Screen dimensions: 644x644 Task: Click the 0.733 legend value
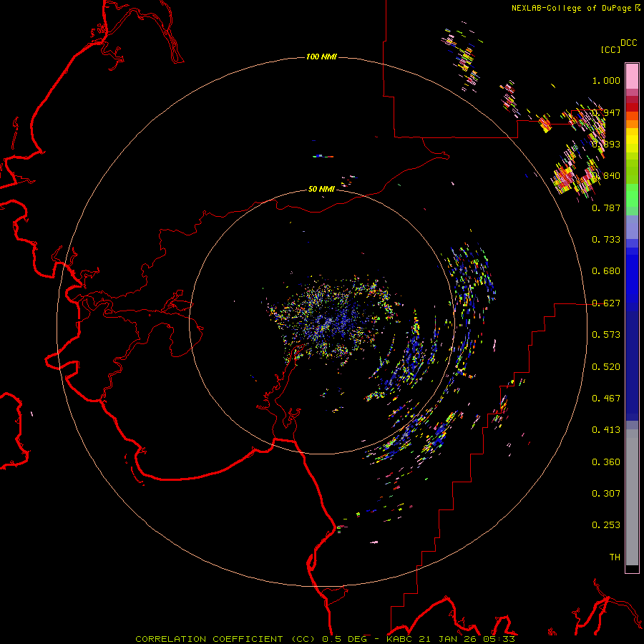pos(606,240)
